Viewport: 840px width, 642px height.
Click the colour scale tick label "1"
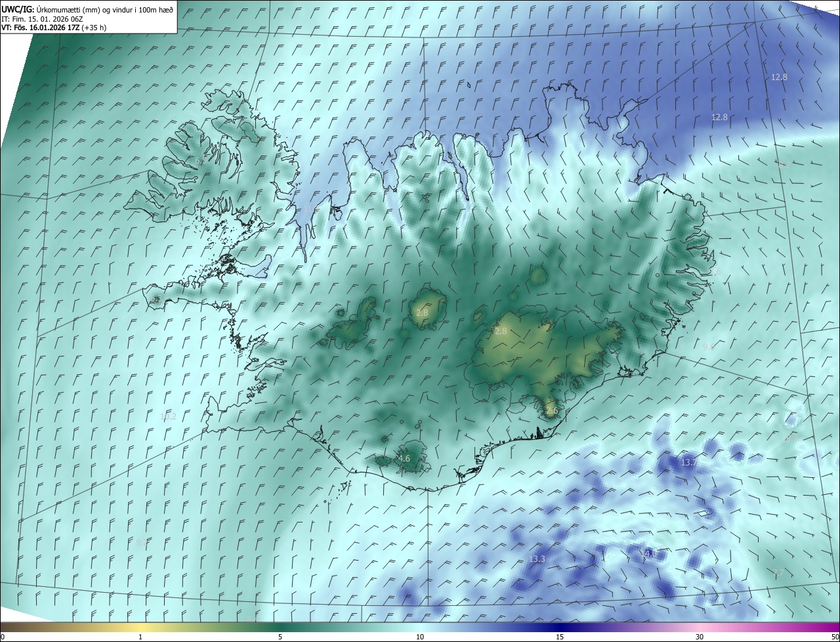pos(140,637)
